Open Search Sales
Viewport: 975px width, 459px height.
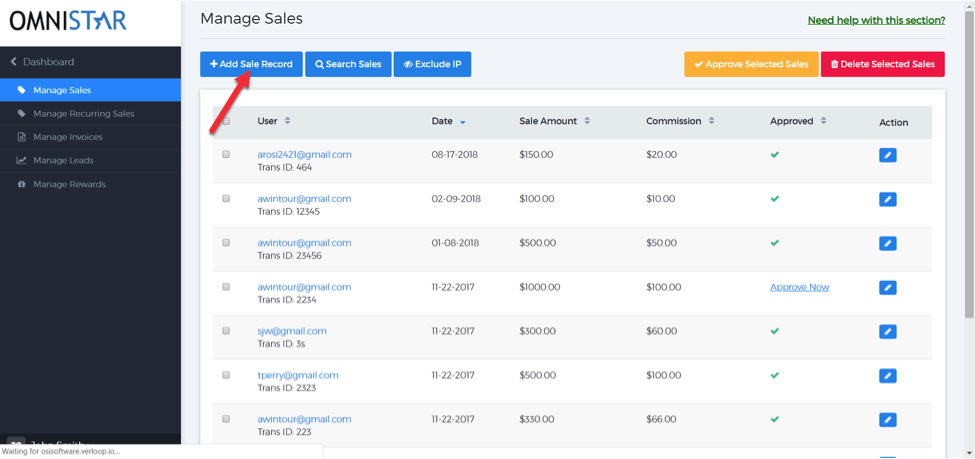coord(348,64)
